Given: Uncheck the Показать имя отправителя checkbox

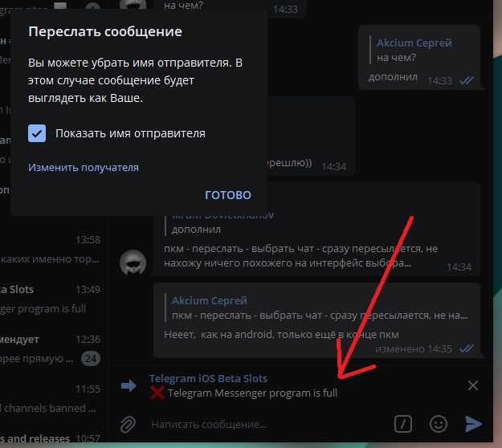Looking at the screenshot, I should pos(37,133).
